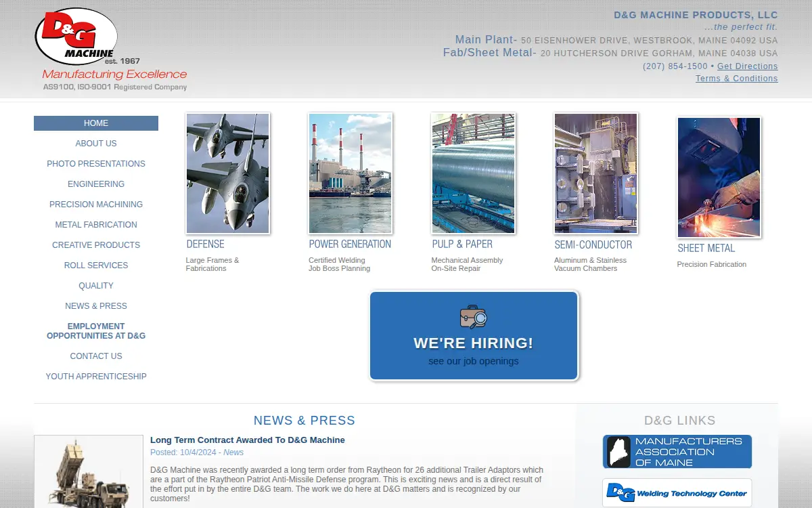Image resolution: width=812 pixels, height=508 pixels.
Task: Open the Patriot missile truck thumbnail
Action: click(x=89, y=472)
